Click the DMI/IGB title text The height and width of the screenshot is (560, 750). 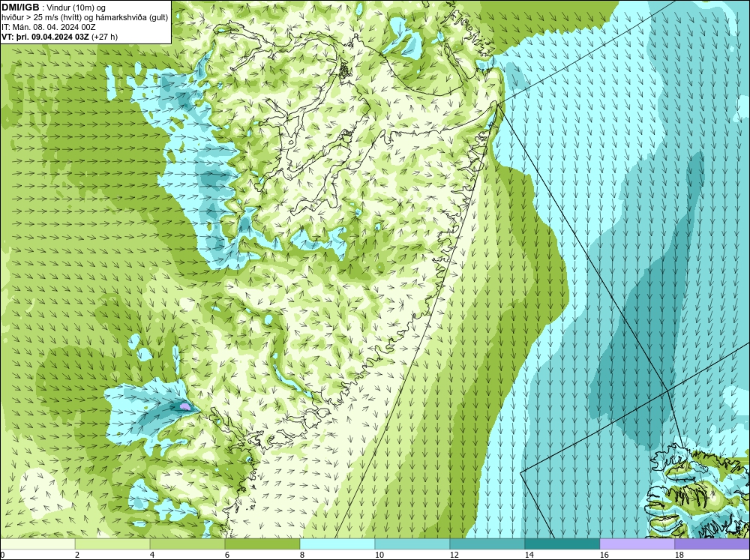[20, 7]
